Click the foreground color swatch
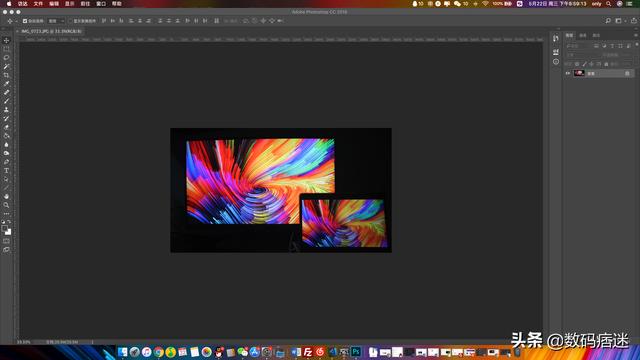 [x=4, y=229]
